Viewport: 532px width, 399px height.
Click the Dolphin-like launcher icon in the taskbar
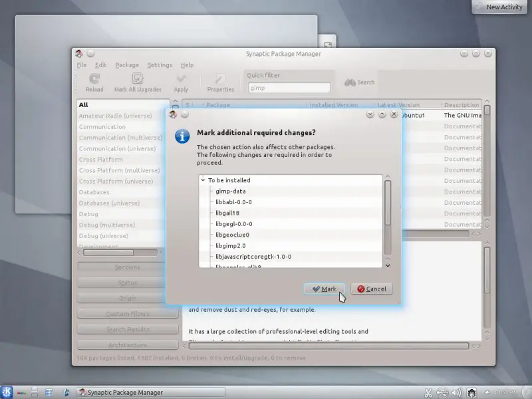[66, 392]
